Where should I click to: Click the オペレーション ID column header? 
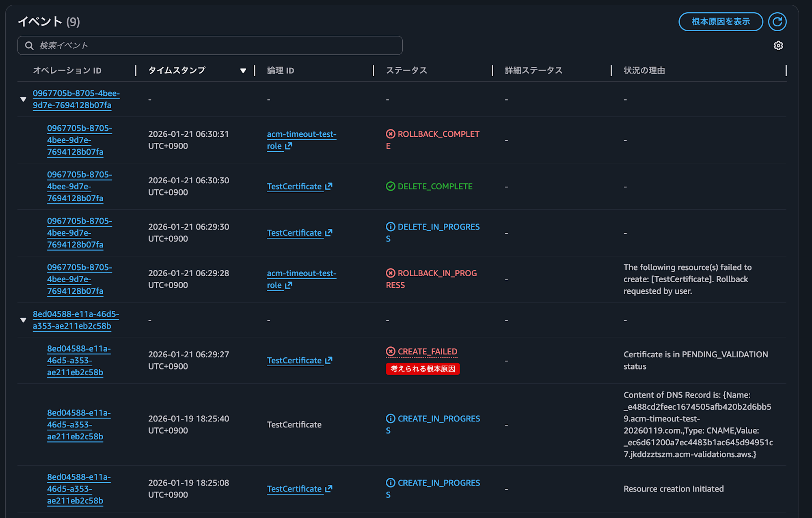point(67,71)
